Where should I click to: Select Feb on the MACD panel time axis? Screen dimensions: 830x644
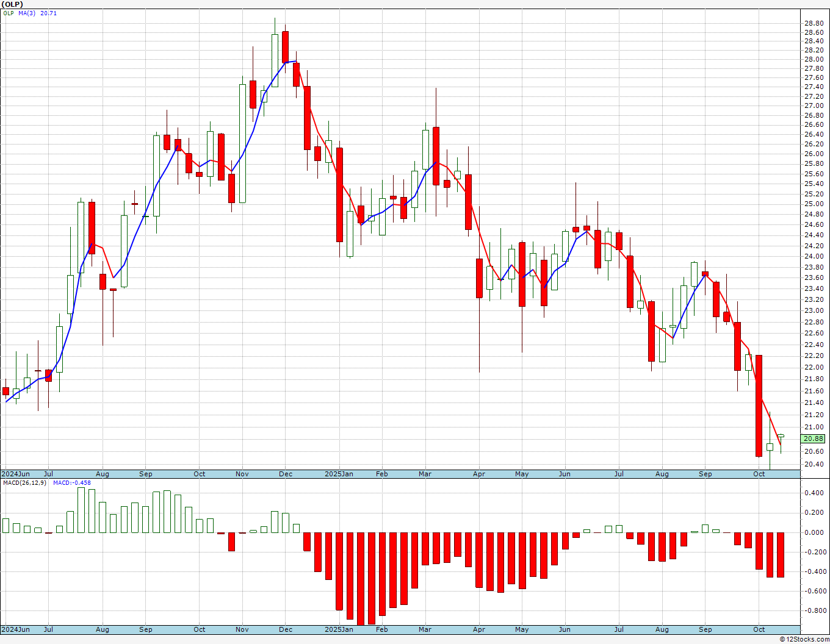pyautogui.click(x=382, y=629)
